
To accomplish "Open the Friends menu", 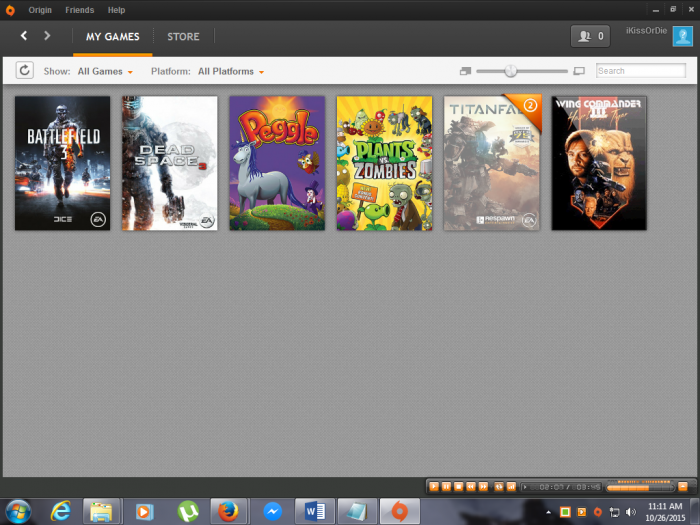I will (x=79, y=10).
